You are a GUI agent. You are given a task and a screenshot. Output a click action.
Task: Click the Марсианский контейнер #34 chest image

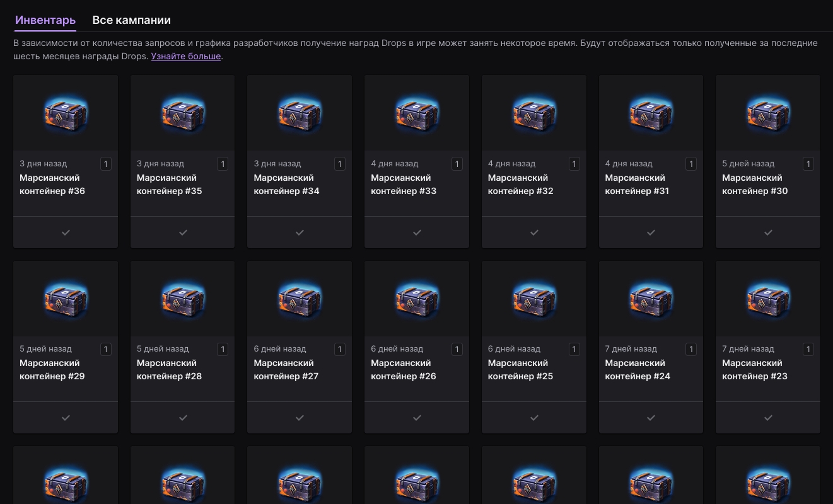300,114
